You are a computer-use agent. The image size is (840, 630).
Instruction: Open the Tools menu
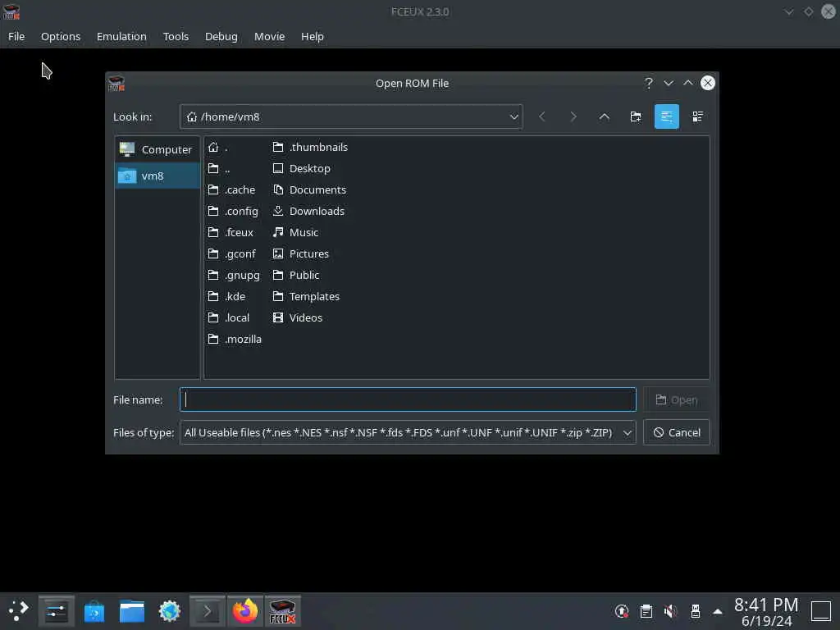coord(176,36)
